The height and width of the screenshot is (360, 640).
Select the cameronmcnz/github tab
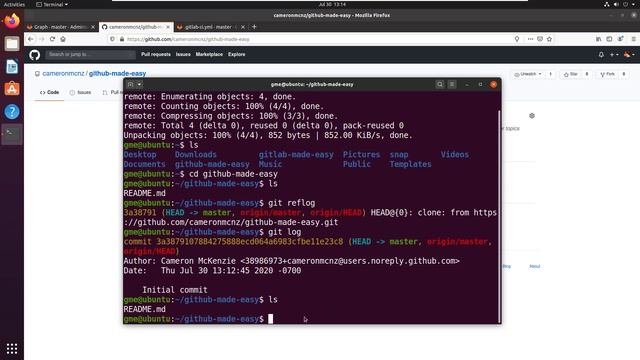tap(136, 27)
